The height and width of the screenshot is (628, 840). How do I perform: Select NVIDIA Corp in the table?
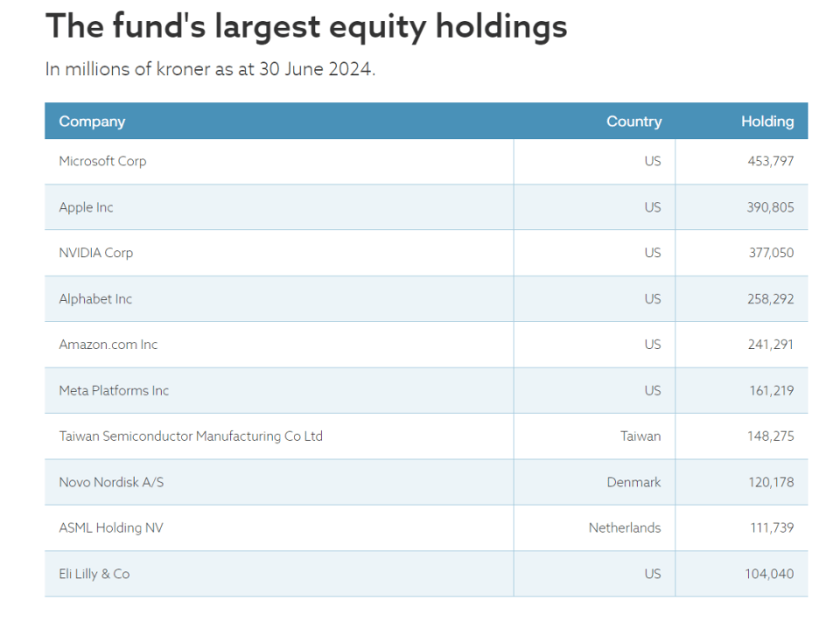95,253
